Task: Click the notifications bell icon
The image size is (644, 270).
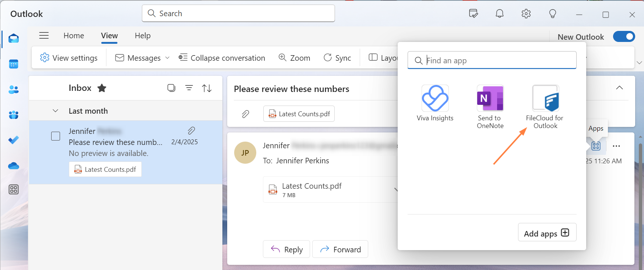Action: click(x=499, y=14)
